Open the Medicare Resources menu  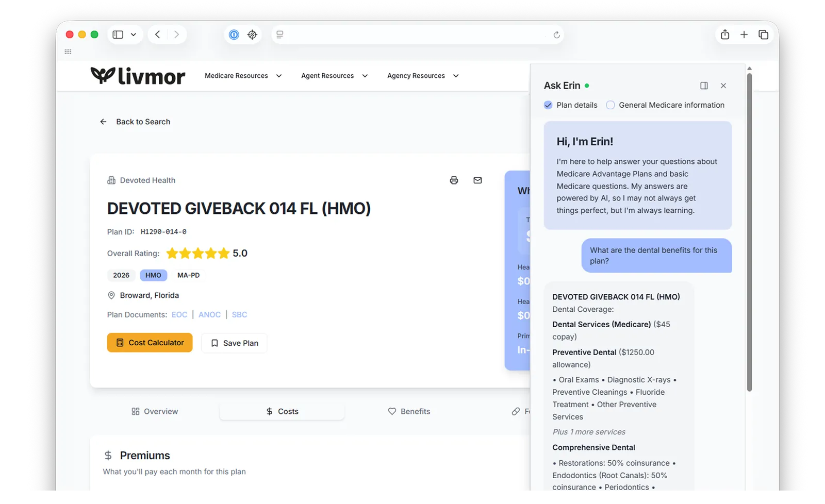click(x=236, y=76)
